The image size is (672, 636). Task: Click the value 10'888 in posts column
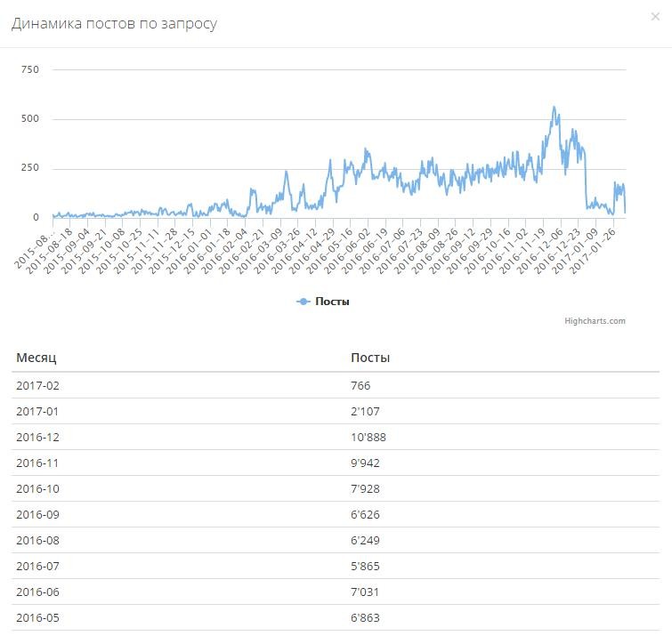point(368,438)
